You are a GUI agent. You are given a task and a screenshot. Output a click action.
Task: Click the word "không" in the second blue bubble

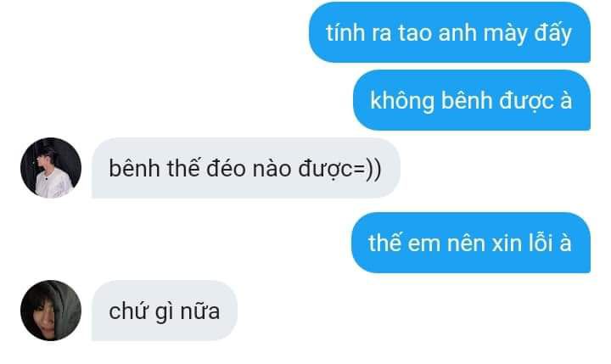tap(402, 101)
